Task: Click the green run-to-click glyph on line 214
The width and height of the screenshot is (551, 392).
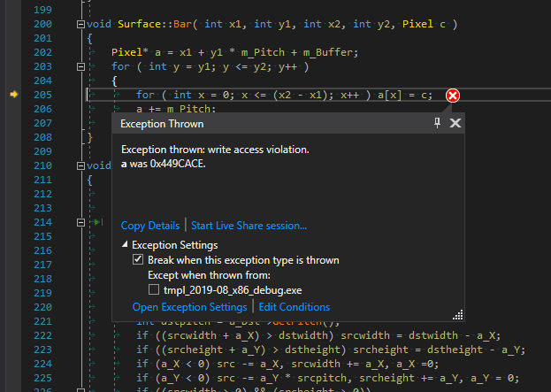Action: pyautogui.click(x=98, y=222)
